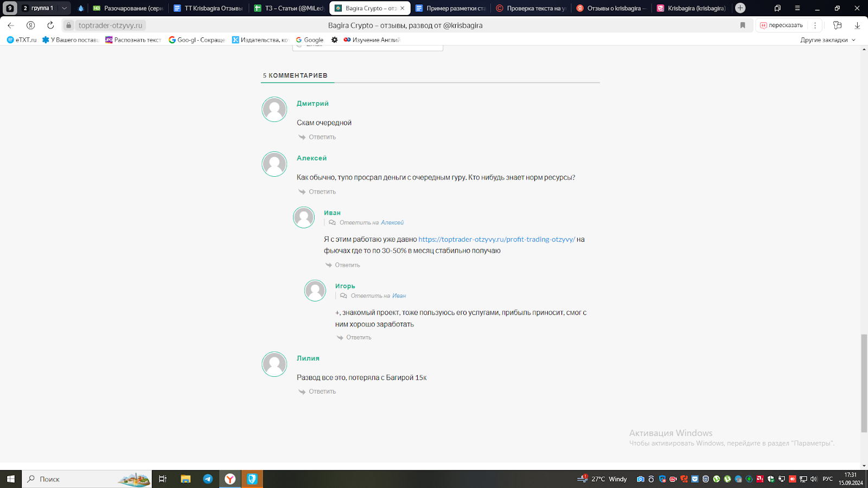
Task: Open Yandex home via the Я icon
Action: 30,25
